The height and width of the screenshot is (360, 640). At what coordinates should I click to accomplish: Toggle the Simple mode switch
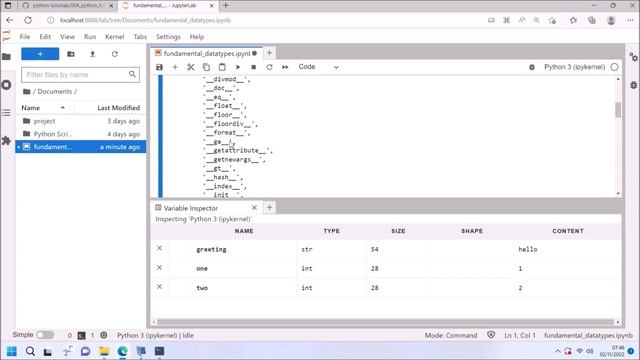pos(45,335)
